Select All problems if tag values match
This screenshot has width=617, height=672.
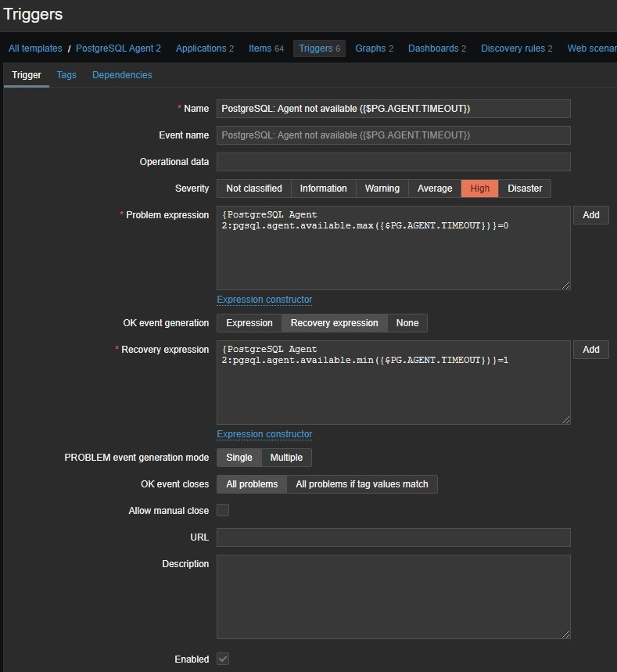point(361,484)
